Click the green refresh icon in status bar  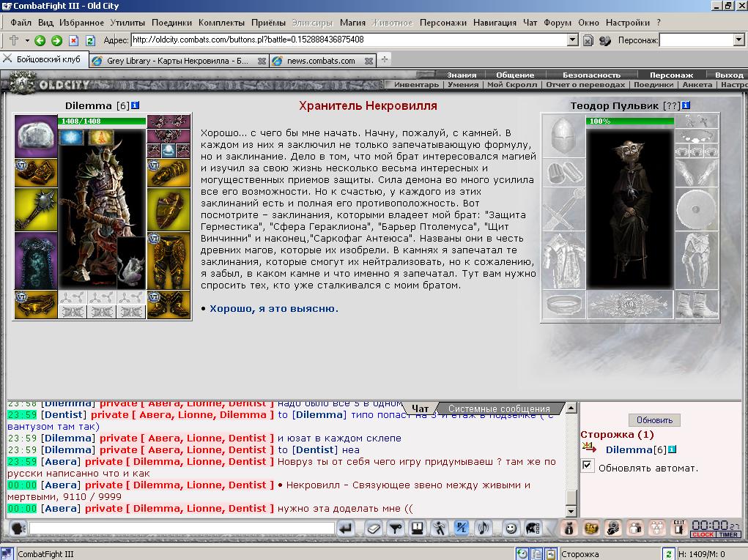(669, 554)
